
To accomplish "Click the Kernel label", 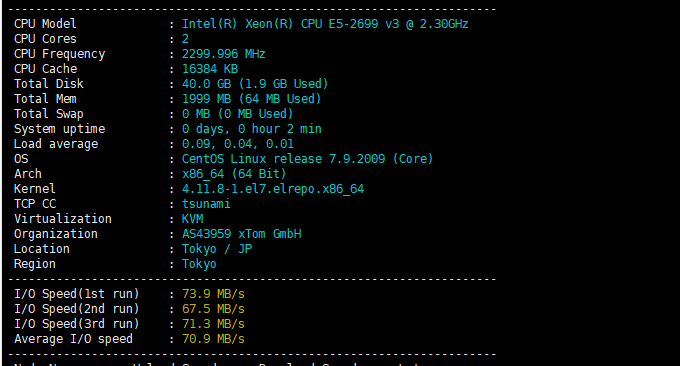I will tap(35, 189).
